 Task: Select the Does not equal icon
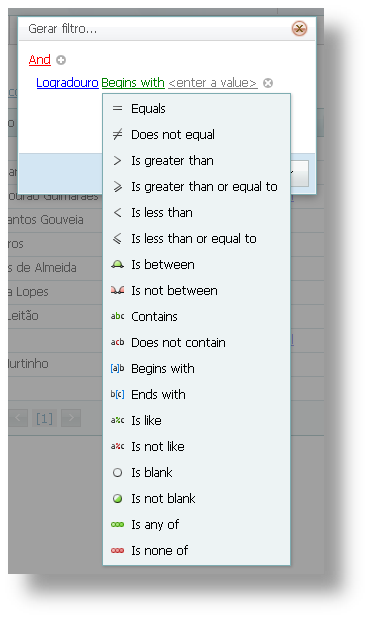tap(117, 134)
